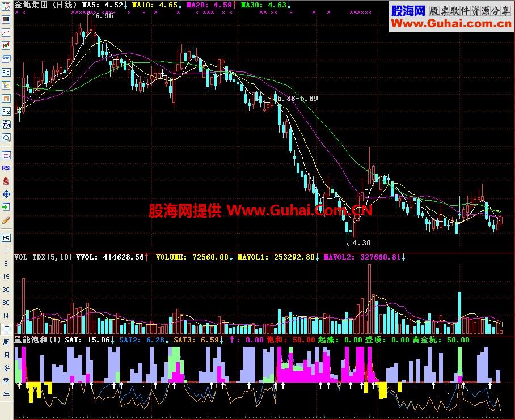Open the multi-window layout icon
515x420 pixels.
[x=6, y=59]
